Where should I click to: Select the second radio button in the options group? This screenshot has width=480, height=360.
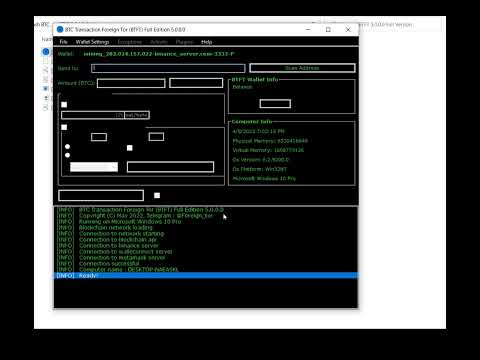(x=67, y=155)
